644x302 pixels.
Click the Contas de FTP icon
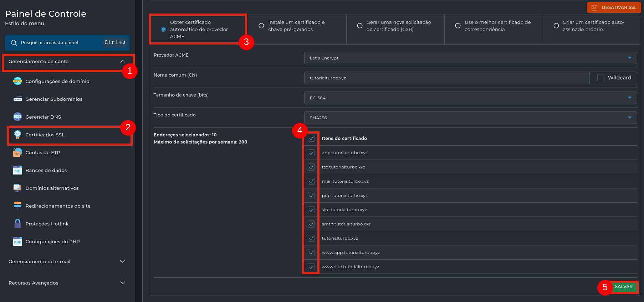point(17,152)
